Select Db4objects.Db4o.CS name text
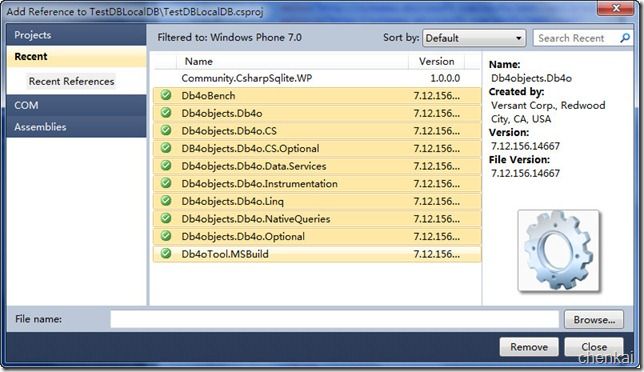The width and height of the screenshot is (644, 372). (229, 131)
